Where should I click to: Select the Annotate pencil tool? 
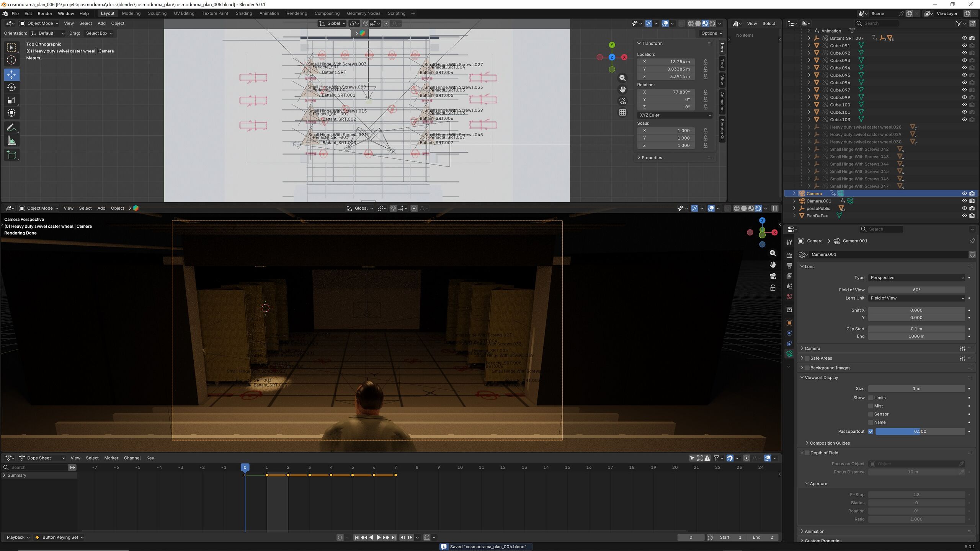[x=11, y=127]
